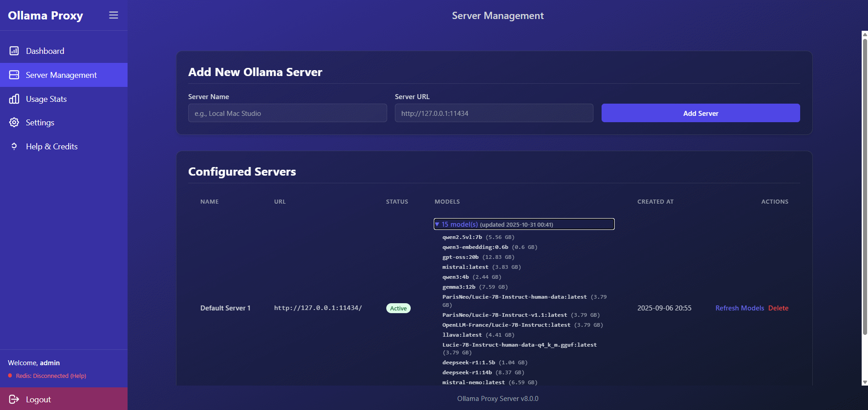This screenshot has width=868, height=410.
Task: Click the deepseek-r1:1.5b model entry
Action: tap(485, 362)
